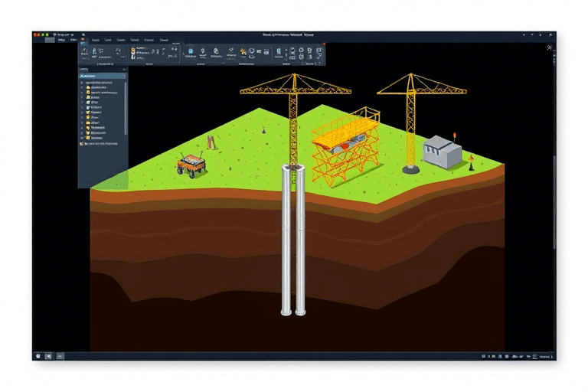Click the blue globe icon in ribbon
Screen dimensions: 588x392
[190, 52]
